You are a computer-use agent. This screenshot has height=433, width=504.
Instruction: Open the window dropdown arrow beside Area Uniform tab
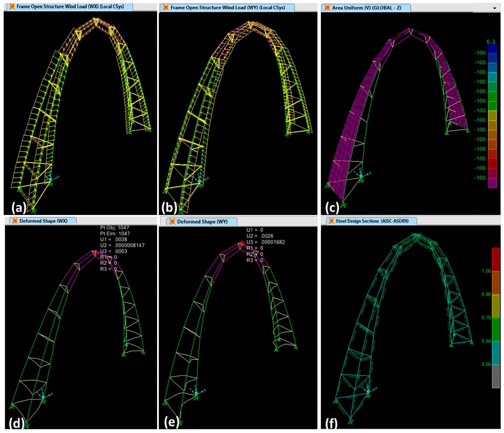495,8
